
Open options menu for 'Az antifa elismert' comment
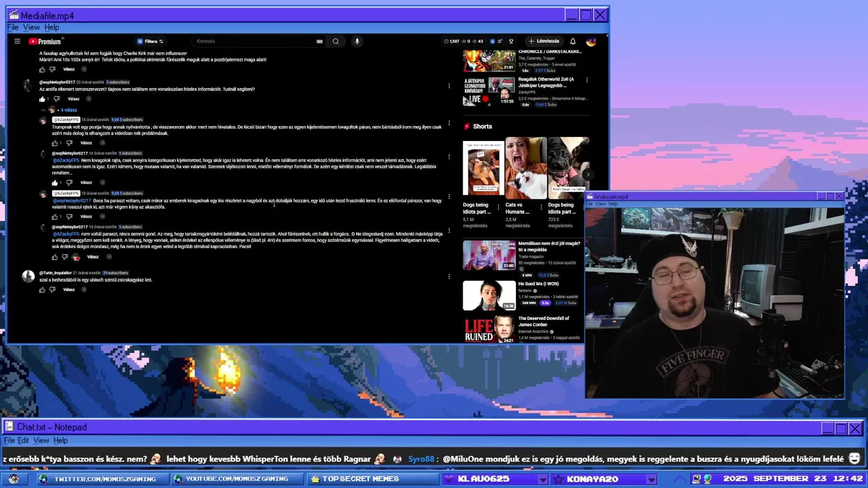pos(449,86)
